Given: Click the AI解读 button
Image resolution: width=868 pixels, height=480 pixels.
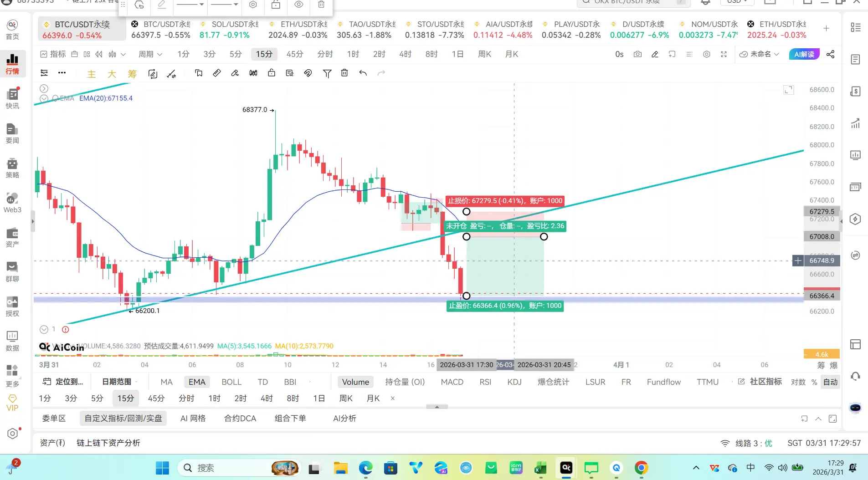Looking at the screenshot, I should 804,54.
